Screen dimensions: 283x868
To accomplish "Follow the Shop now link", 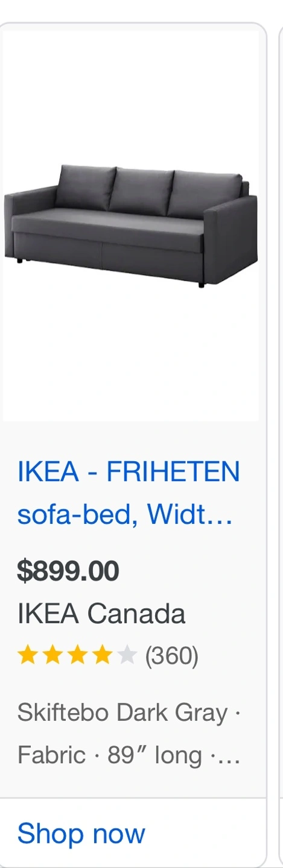I will pos(81,834).
